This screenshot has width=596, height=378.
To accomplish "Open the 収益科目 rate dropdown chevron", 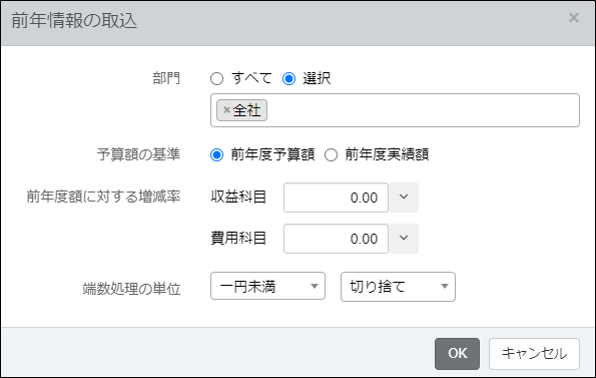I will point(404,197).
